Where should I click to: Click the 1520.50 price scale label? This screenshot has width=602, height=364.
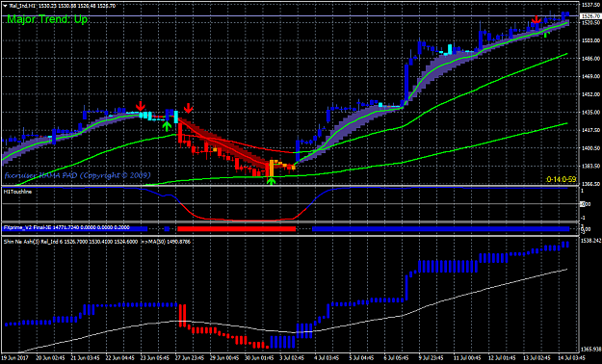(x=590, y=23)
